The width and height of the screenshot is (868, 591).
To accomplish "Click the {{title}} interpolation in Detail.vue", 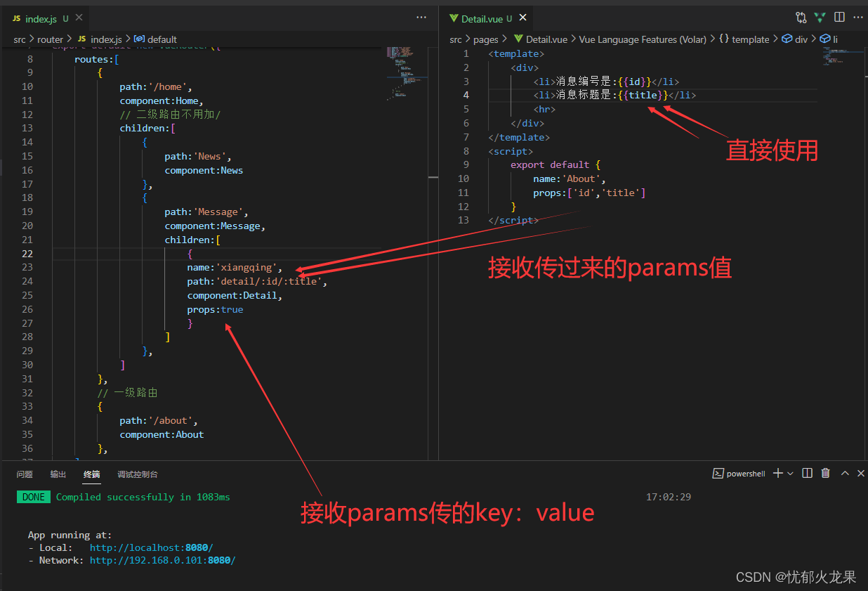I will [x=643, y=95].
